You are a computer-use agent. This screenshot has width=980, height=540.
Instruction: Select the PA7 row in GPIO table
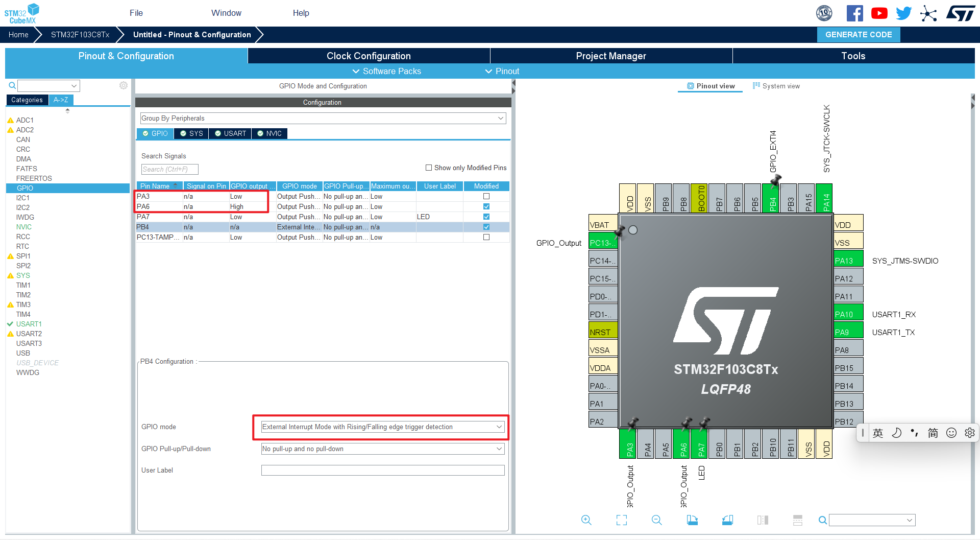click(x=323, y=217)
